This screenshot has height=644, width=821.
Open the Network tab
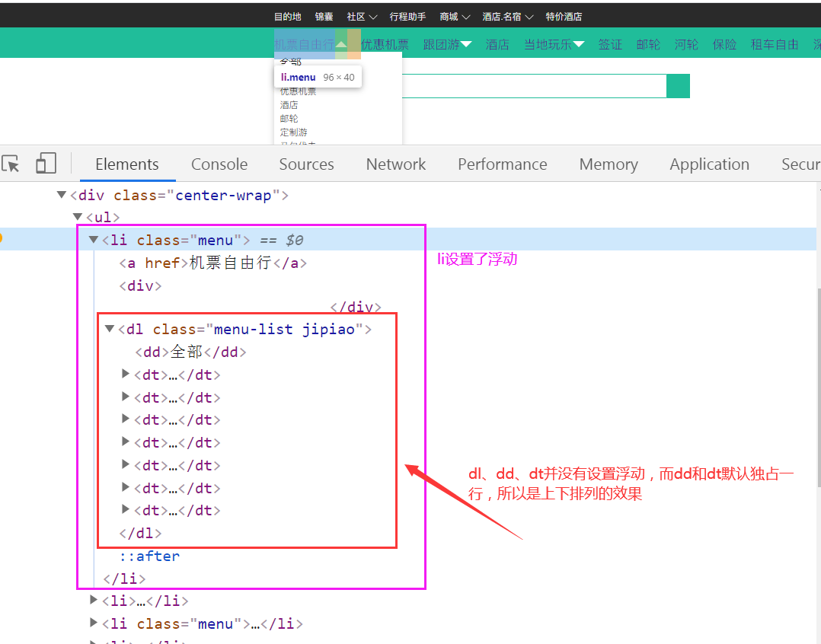point(396,164)
